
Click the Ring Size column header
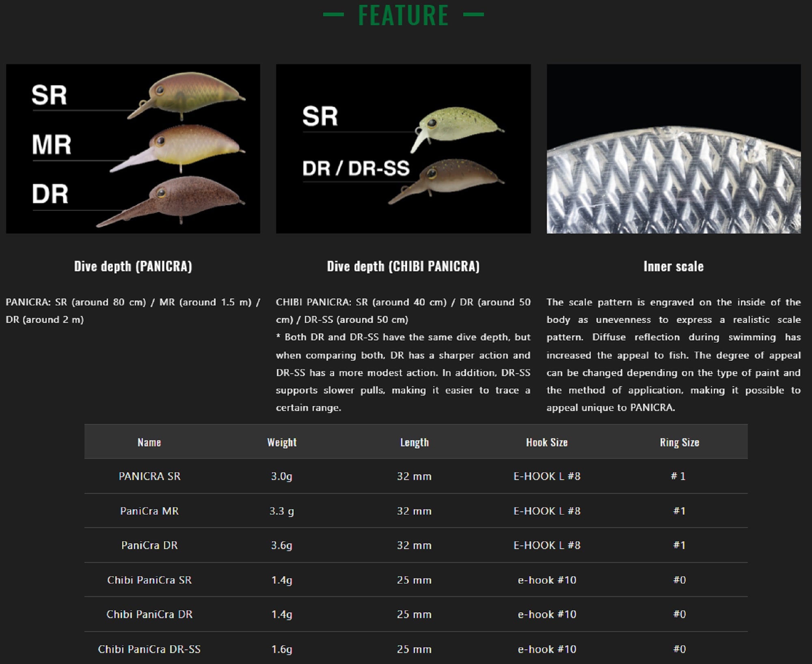679,442
